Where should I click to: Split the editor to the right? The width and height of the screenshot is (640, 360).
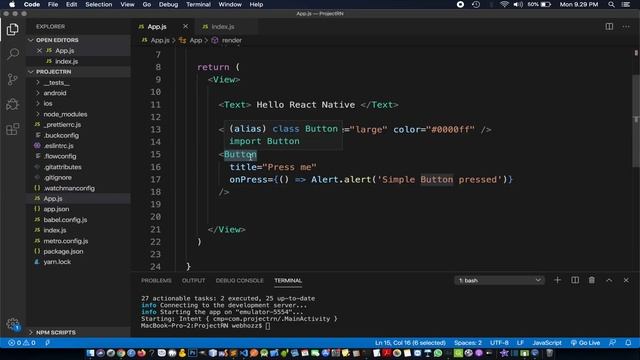click(x=609, y=27)
